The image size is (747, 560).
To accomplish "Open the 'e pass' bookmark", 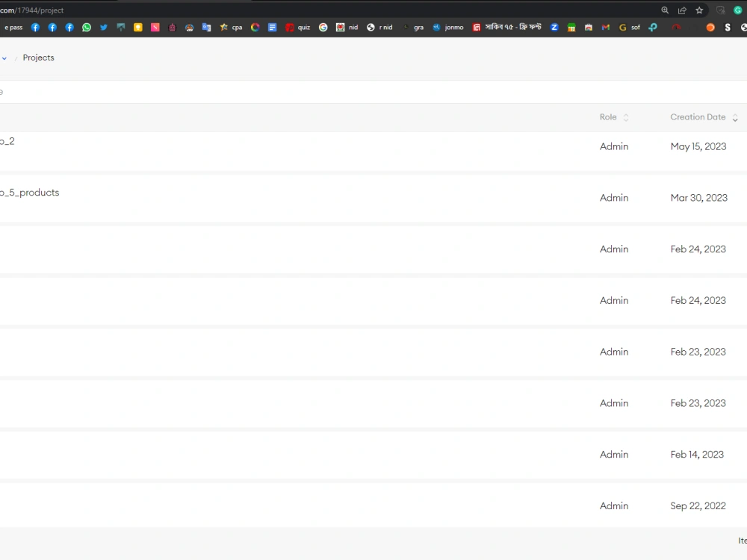I will (x=13, y=27).
